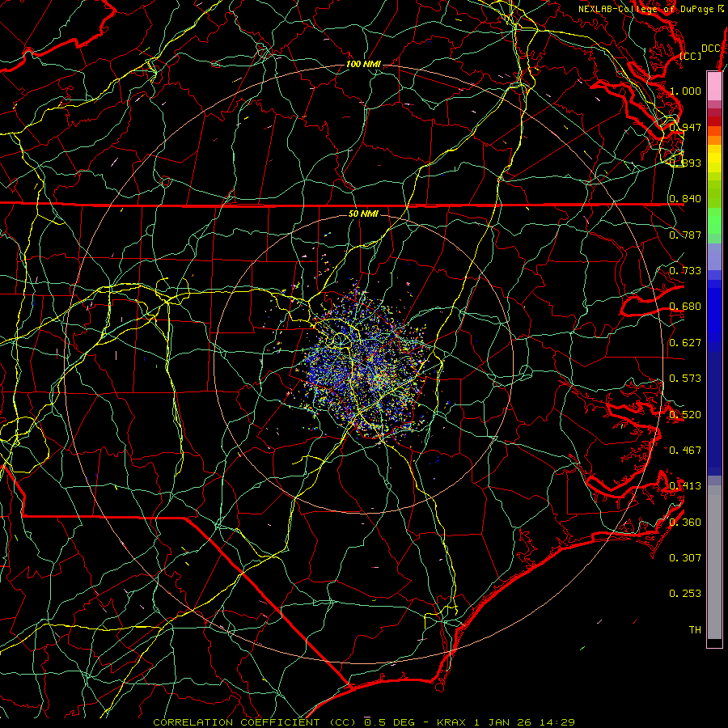Click the 0.253 scale value

(685, 594)
